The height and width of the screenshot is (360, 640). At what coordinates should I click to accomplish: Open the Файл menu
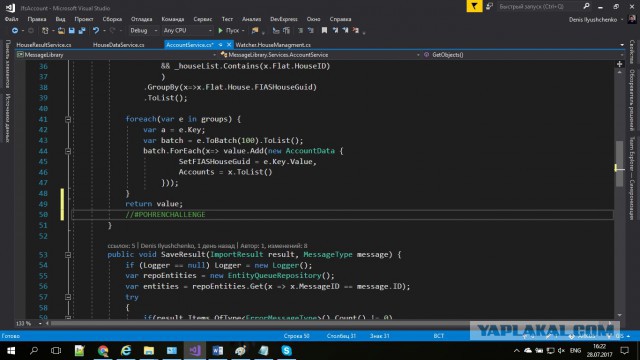click(11, 19)
